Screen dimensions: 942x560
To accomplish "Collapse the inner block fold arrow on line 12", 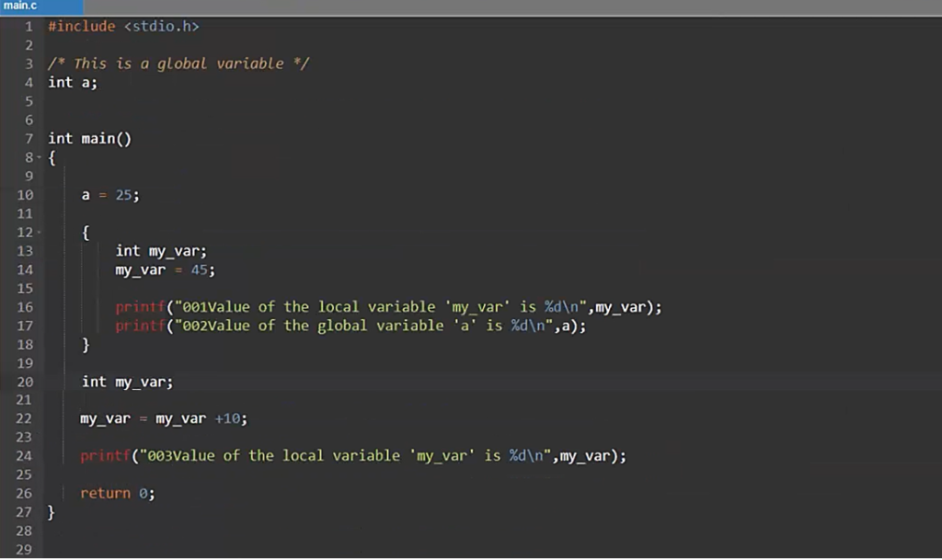I will point(39,232).
